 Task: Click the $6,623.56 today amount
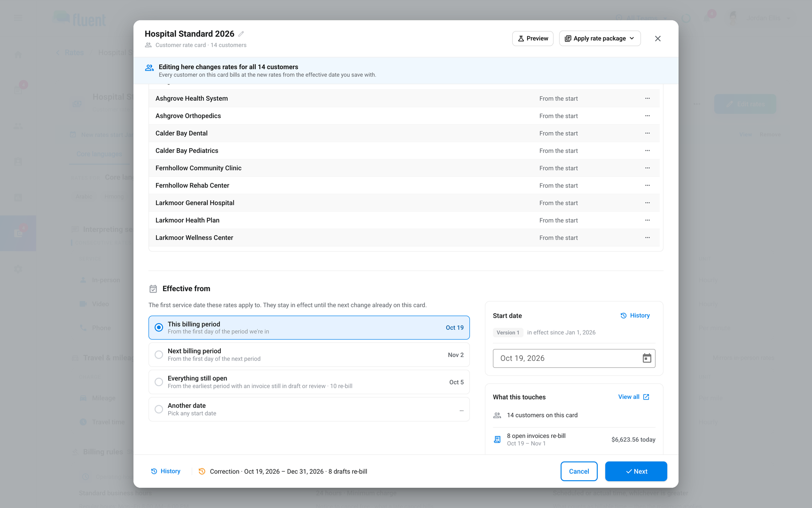tap(633, 440)
